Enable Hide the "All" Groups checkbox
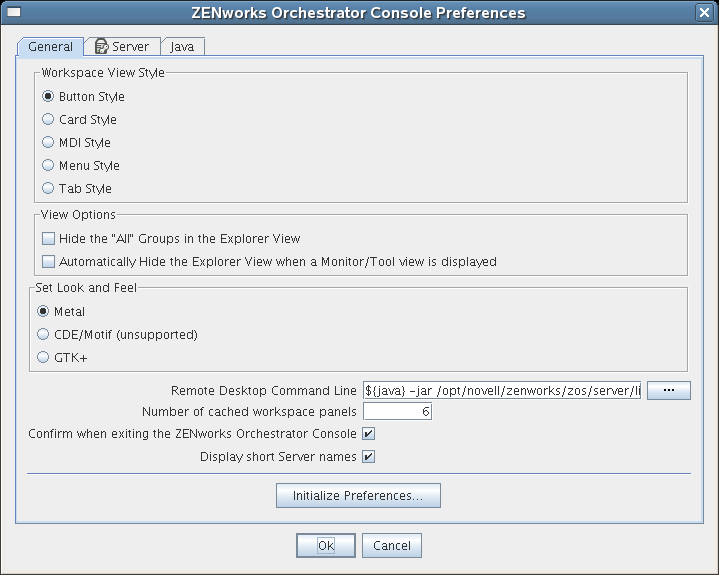Screen dimensions: 719x575 (x=48, y=238)
